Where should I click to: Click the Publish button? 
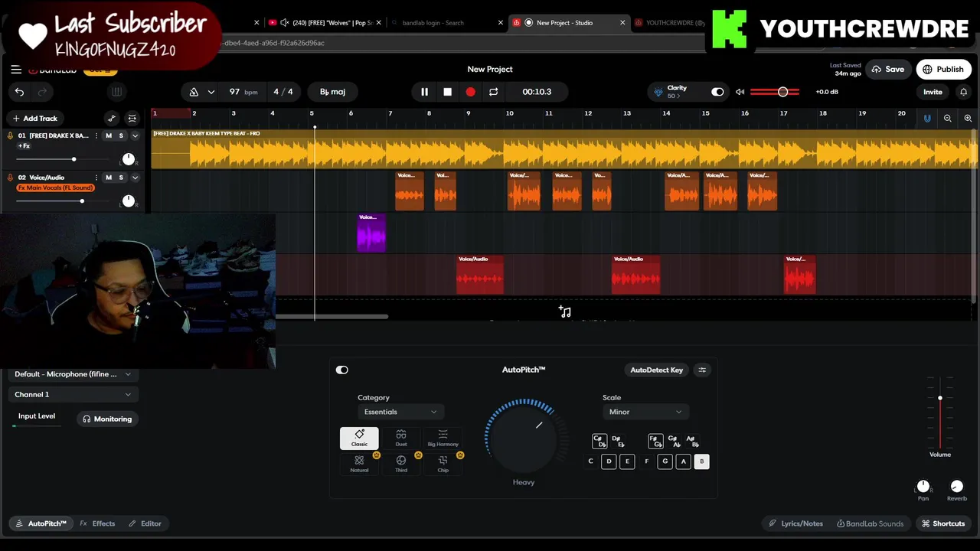(x=943, y=69)
